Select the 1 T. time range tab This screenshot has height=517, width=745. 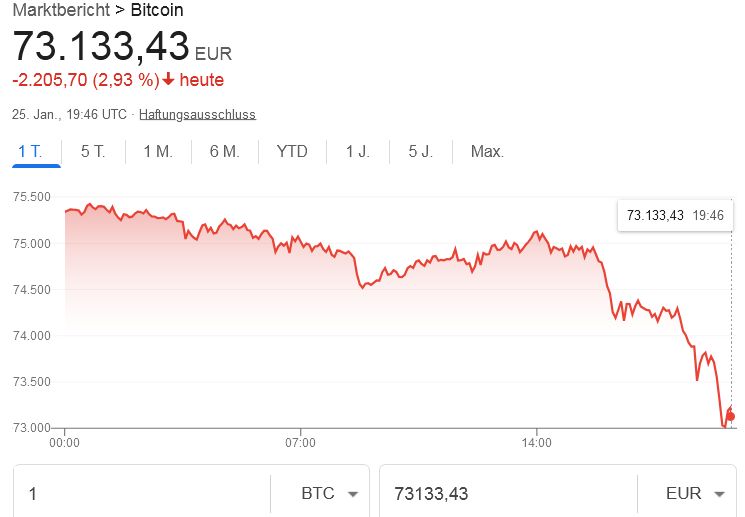click(30, 152)
